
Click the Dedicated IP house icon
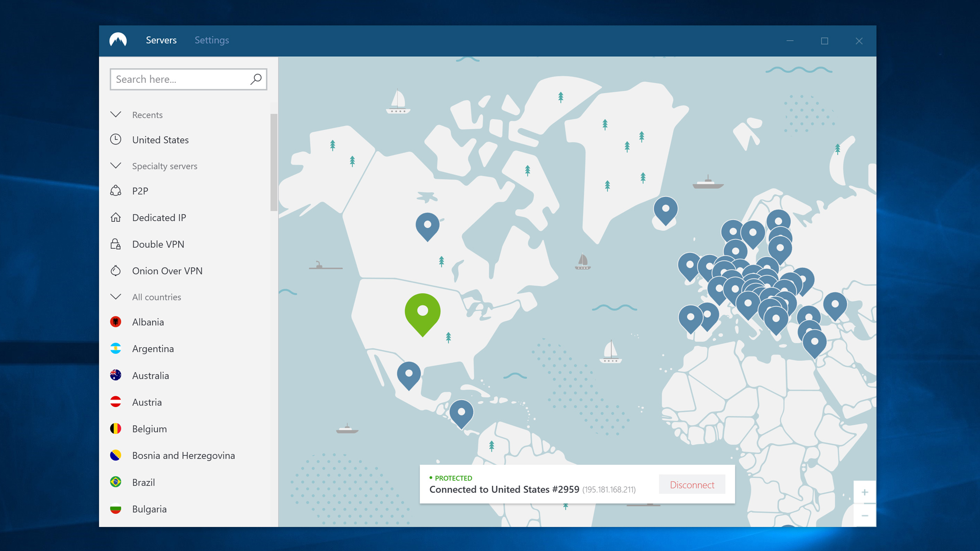pyautogui.click(x=116, y=217)
